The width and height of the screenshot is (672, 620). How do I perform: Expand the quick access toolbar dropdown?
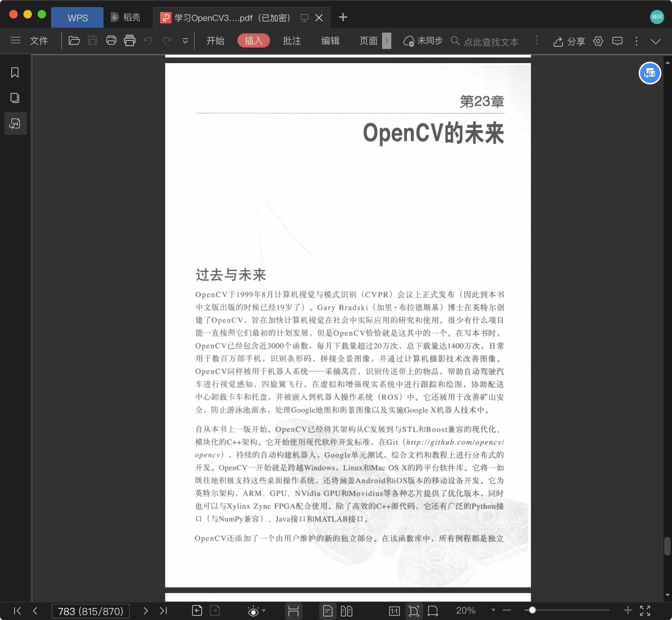(185, 41)
